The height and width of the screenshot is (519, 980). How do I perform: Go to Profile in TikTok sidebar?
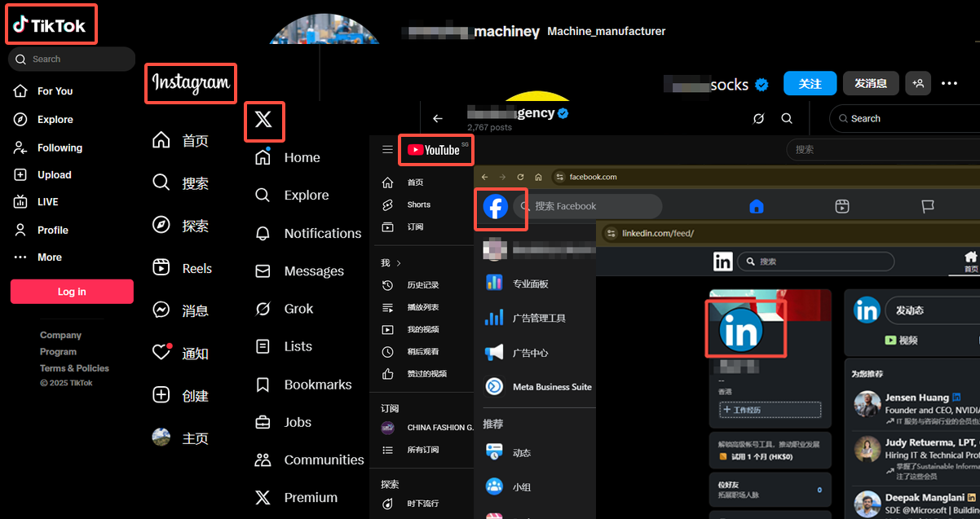coord(41,230)
